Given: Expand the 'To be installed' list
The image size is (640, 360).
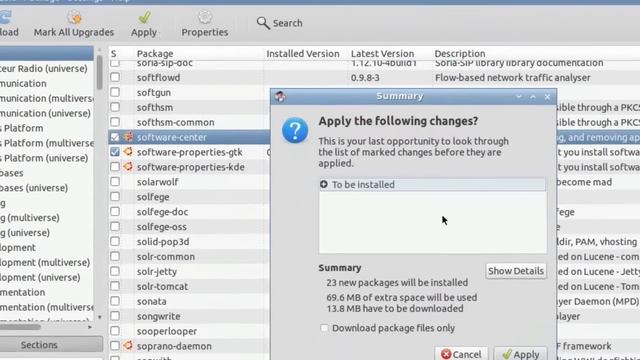Looking at the screenshot, I should pos(324,184).
